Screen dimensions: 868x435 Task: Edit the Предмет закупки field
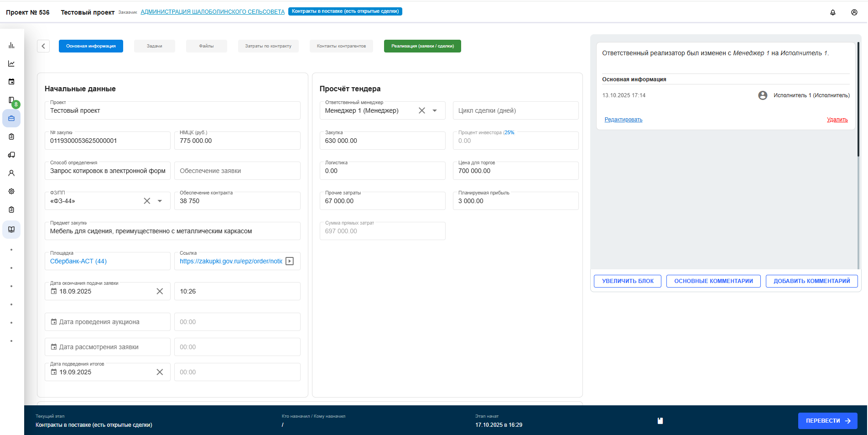tap(172, 231)
